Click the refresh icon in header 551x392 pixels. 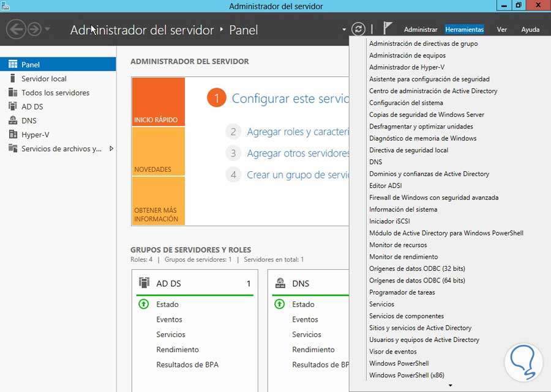358,29
